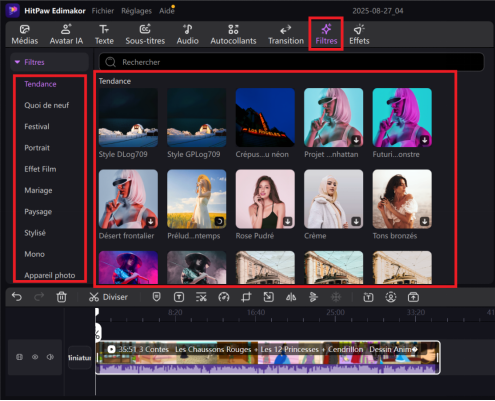The height and width of the screenshot is (401, 495).
Task: Select the Crépuscule néon filter thumbnail
Action: coord(265,117)
